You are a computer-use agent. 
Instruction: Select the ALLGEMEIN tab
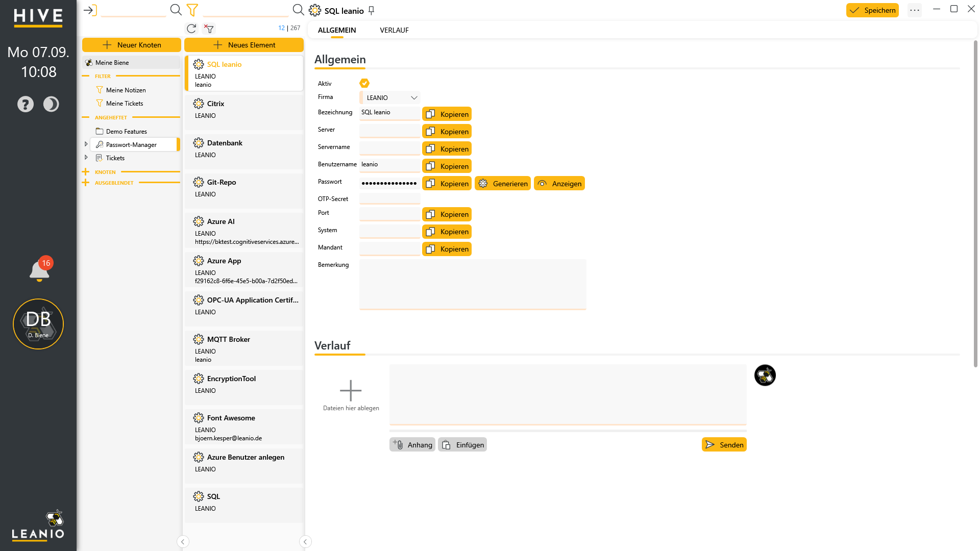pyautogui.click(x=337, y=30)
